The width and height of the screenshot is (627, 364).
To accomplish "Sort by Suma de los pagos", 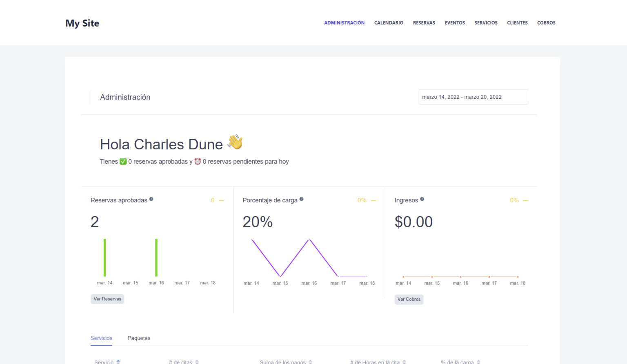I will 310,362.
